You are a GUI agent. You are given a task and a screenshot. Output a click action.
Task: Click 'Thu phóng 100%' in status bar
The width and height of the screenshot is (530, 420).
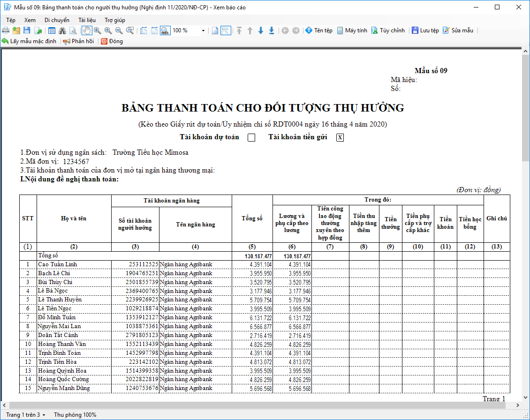pos(75,414)
